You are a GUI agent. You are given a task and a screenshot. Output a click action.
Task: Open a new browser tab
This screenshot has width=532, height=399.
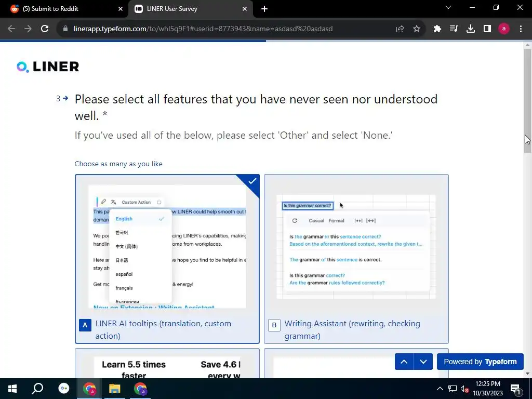tap(264, 9)
